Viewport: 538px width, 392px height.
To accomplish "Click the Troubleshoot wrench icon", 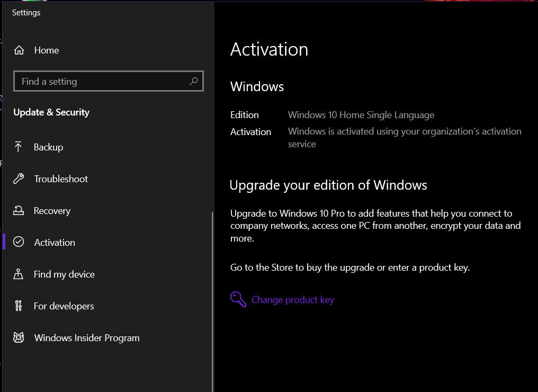I will 19,179.
